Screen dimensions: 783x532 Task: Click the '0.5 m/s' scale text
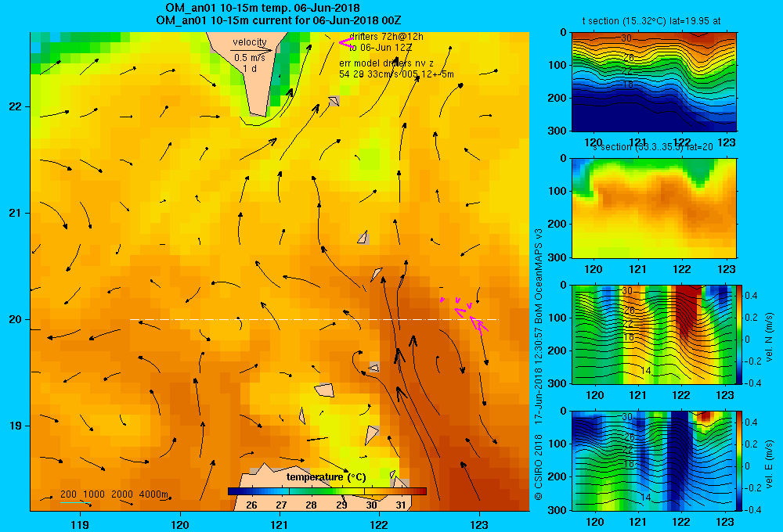point(250,58)
